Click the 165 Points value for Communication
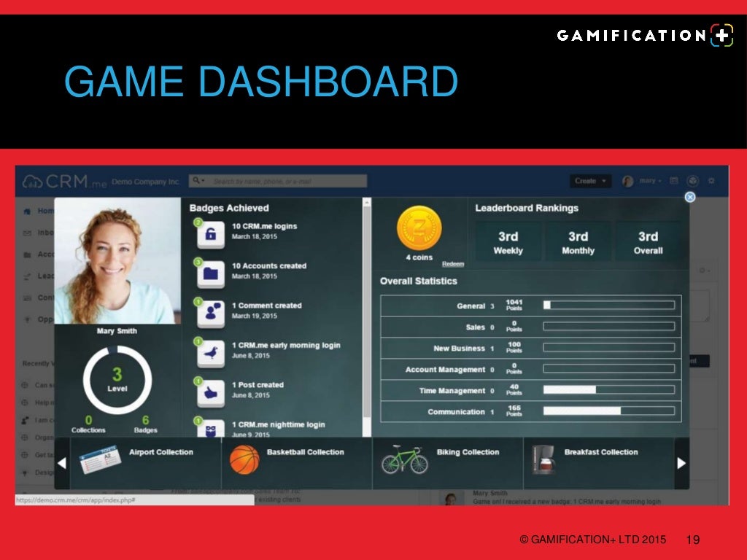 pyautogui.click(x=514, y=411)
